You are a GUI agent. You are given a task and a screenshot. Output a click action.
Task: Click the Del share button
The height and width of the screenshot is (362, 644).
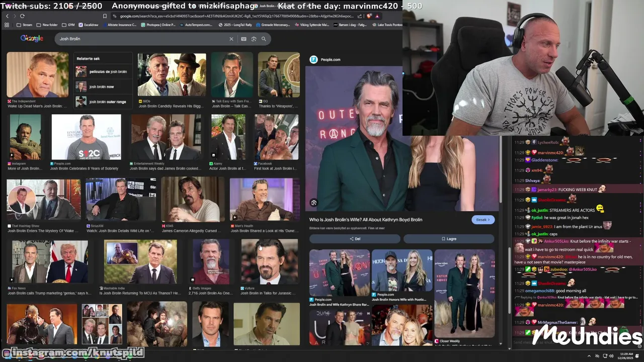pos(355,239)
